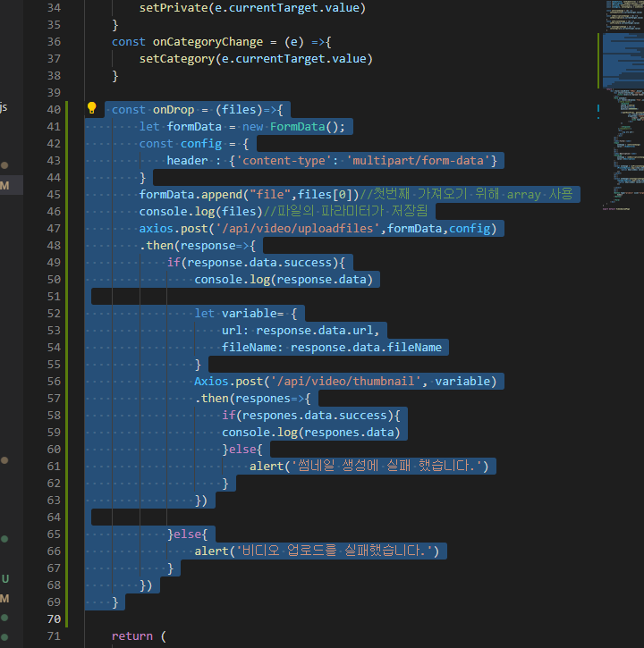The image size is (644, 648).
Task: Click 'FormData' class name on line 41
Action: coord(297,126)
